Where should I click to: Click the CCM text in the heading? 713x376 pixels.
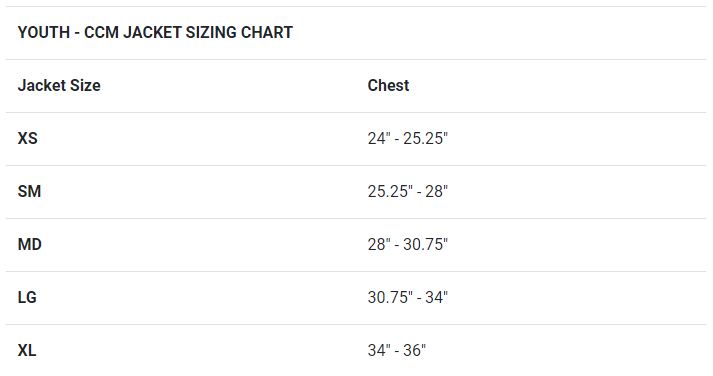(101, 33)
